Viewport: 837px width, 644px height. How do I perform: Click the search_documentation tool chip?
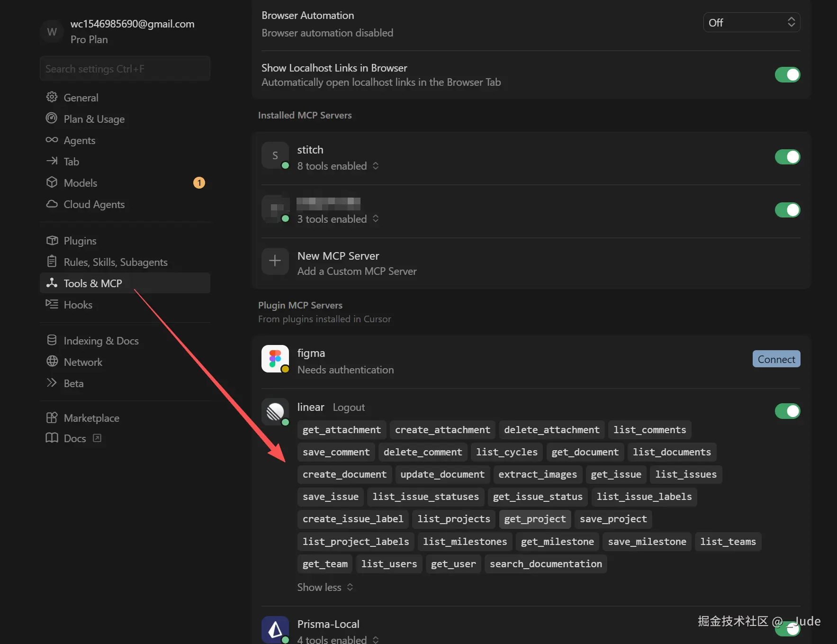pyautogui.click(x=546, y=564)
